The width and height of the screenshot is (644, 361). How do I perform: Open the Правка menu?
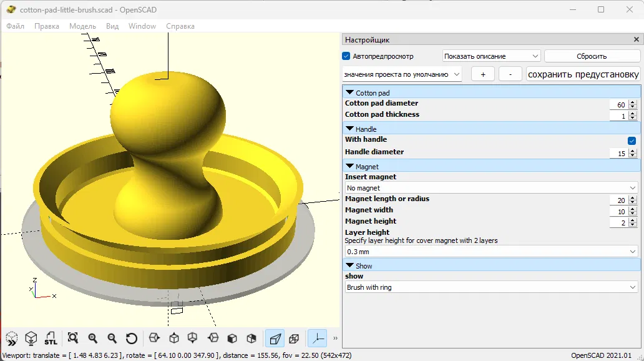tap(47, 26)
